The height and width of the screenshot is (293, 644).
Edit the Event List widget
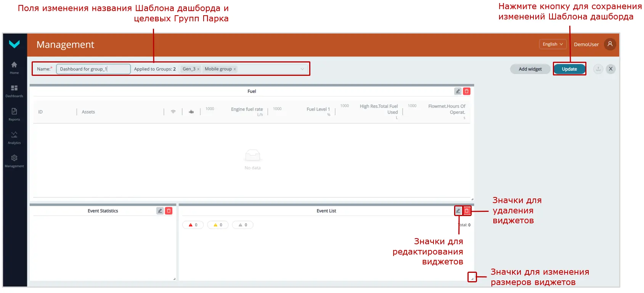tap(458, 211)
